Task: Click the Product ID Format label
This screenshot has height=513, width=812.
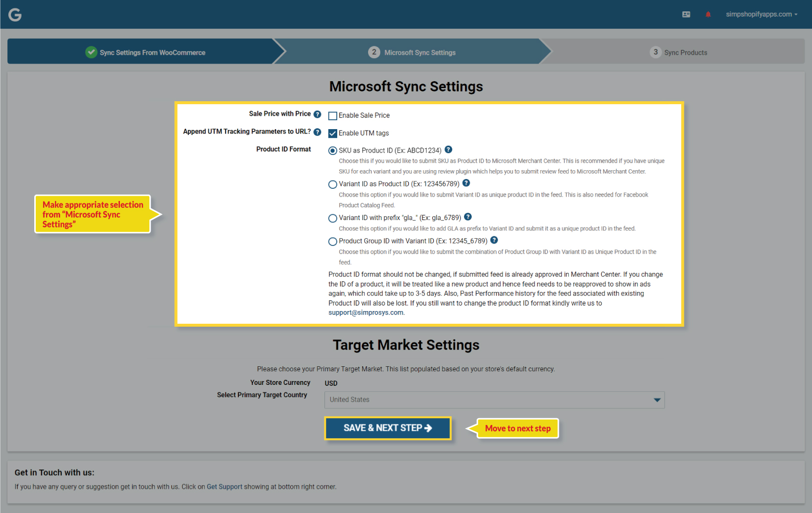Action: (x=283, y=149)
